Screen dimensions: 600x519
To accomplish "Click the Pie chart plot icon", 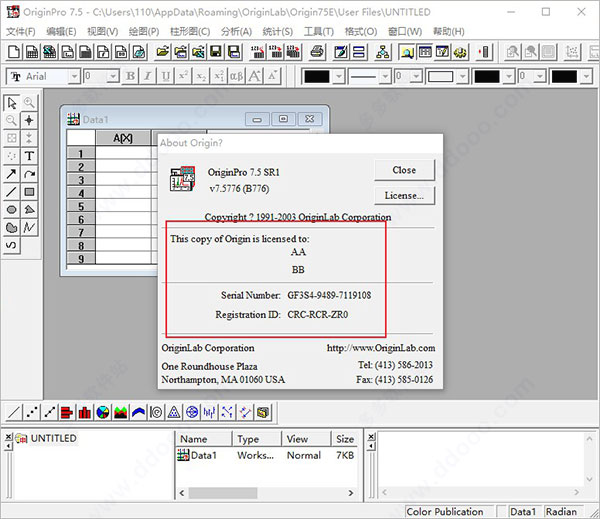I will coord(103,412).
